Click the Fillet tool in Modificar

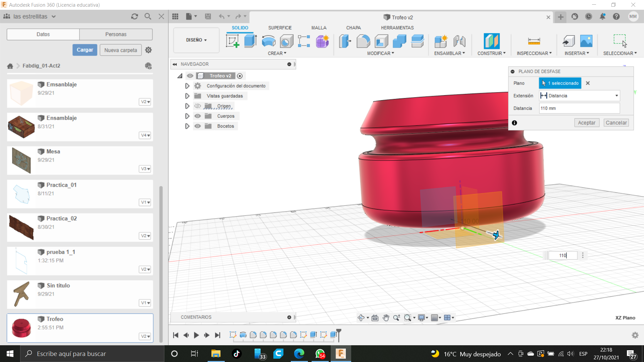pyautogui.click(x=363, y=41)
